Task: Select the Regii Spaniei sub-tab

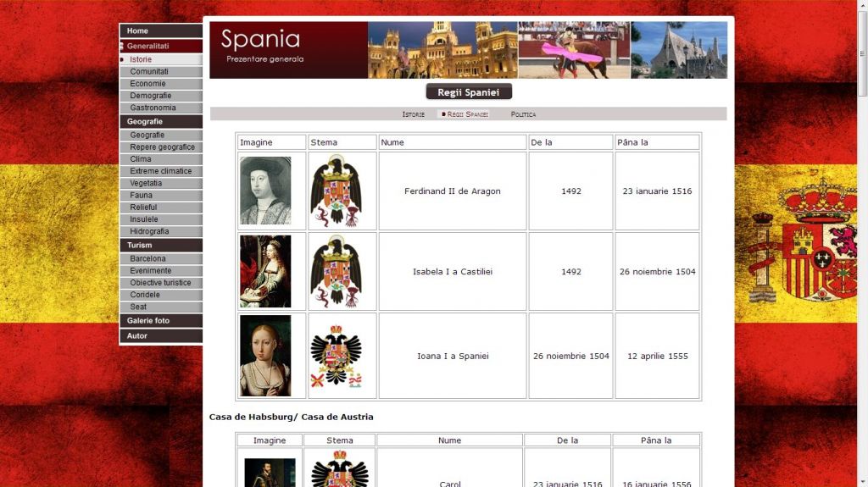Action: [x=465, y=114]
